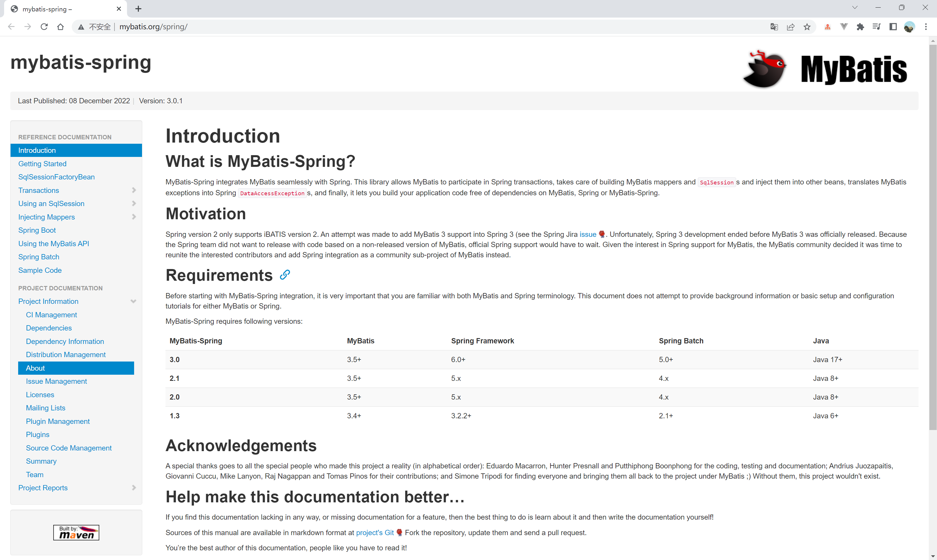Open the Team page
This screenshot has height=560, width=937.
pyautogui.click(x=34, y=474)
